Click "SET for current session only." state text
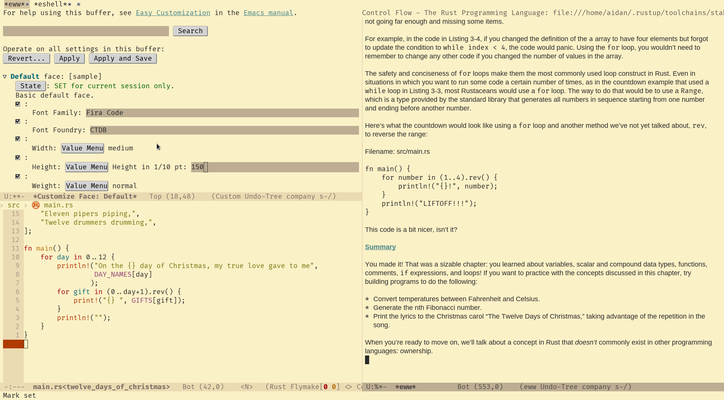The width and height of the screenshot is (724, 400). click(x=114, y=85)
